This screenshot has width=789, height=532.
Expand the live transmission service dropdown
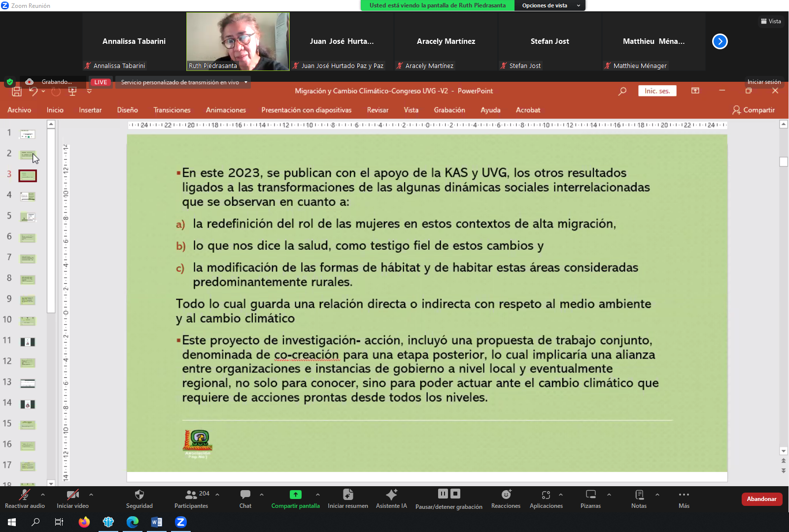click(x=245, y=82)
